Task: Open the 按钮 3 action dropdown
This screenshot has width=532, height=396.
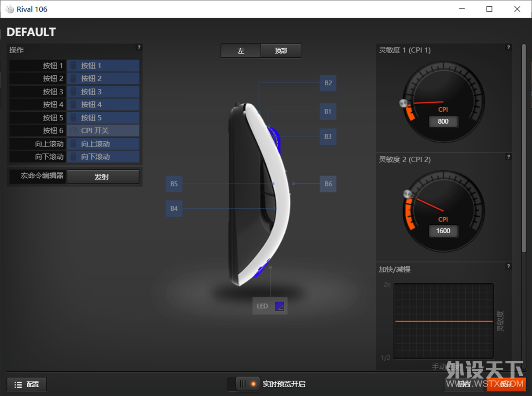Action: 103,92
